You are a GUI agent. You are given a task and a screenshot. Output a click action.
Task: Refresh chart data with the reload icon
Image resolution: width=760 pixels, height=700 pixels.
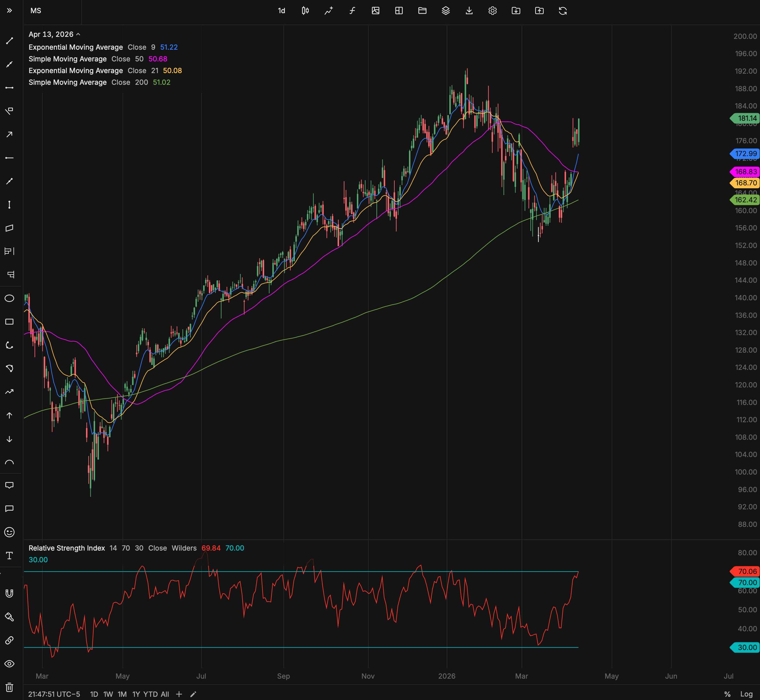pos(563,11)
